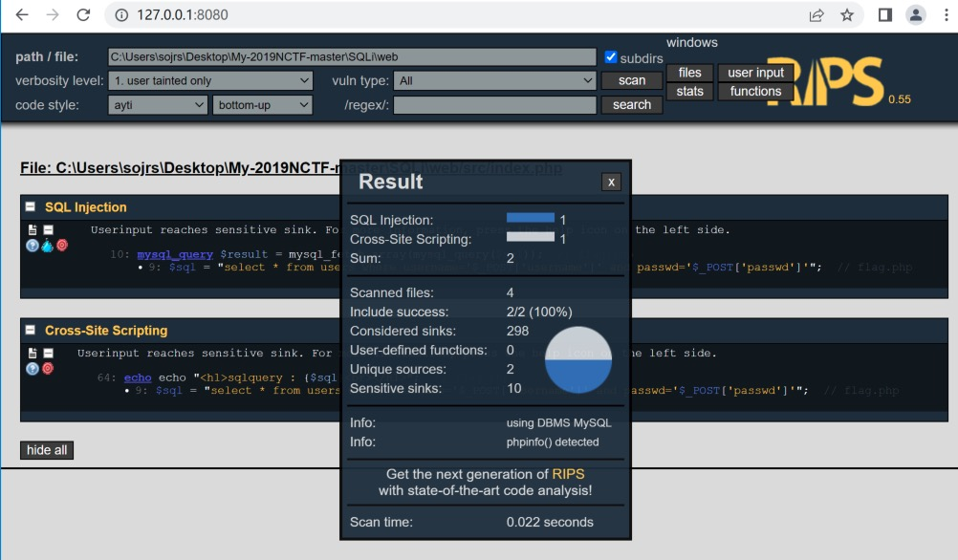Open Chrome three-dot menu
Image resolution: width=958 pixels, height=560 pixels.
[946, 14]
